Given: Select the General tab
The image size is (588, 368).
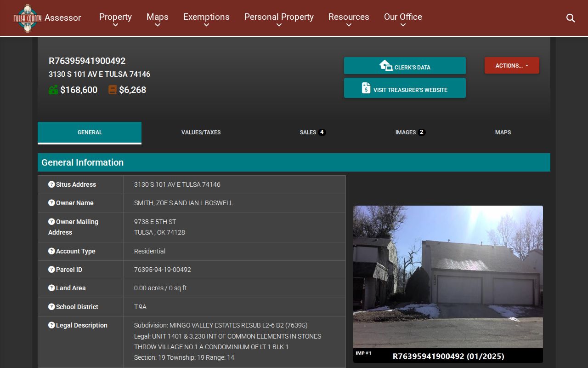Looking at the screenshot, I should (90, 132).
